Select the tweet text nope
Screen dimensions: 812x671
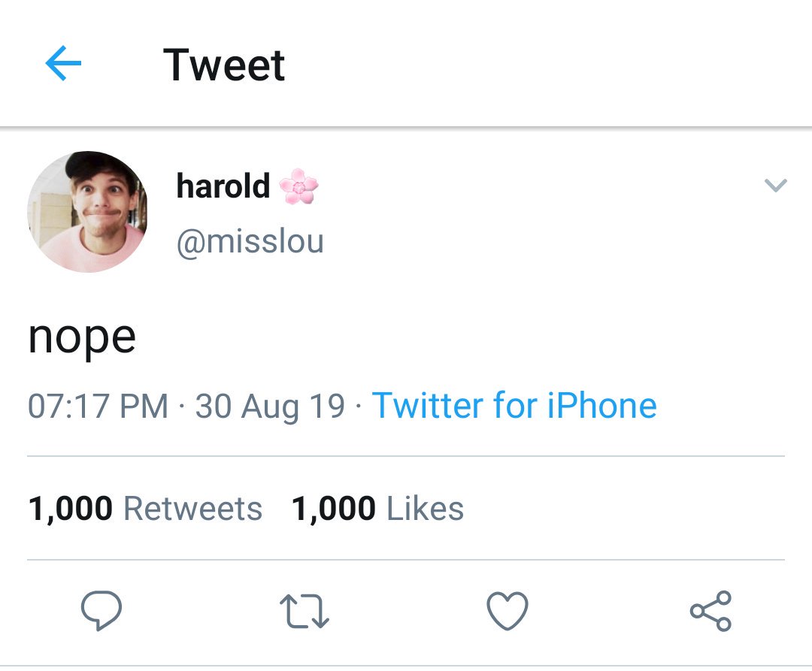coord(82,338)
